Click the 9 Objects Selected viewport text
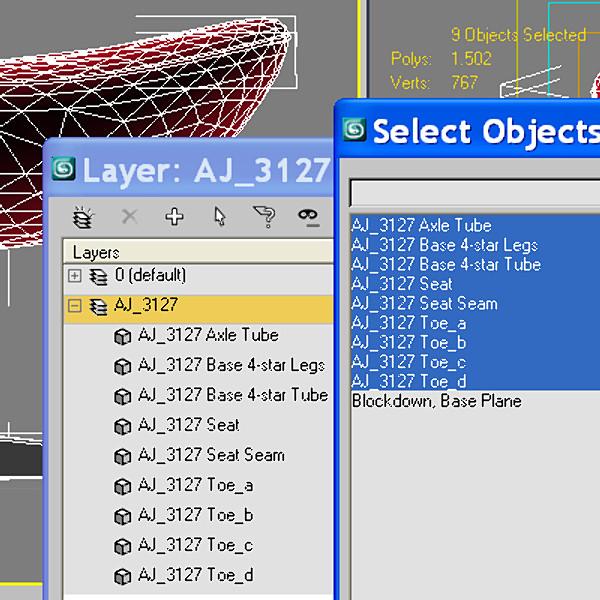The height and width of the screenshot is (600, 600). (518, 35)
